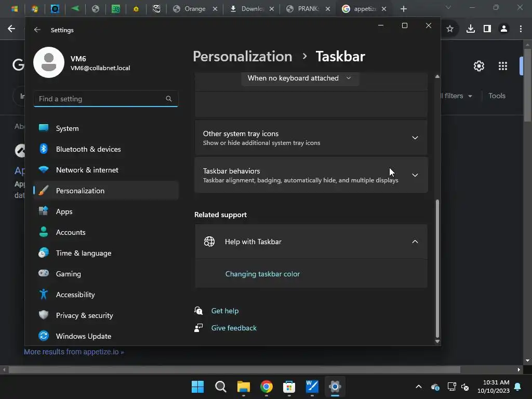
Task: Click the network display tray icon
Action: (x=452, y=387)
